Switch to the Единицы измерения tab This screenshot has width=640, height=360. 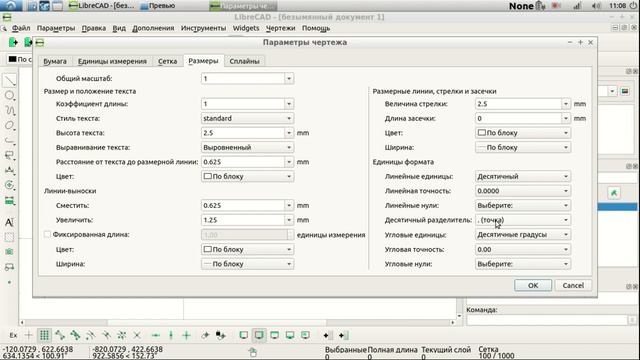click(x=112, y=61)
